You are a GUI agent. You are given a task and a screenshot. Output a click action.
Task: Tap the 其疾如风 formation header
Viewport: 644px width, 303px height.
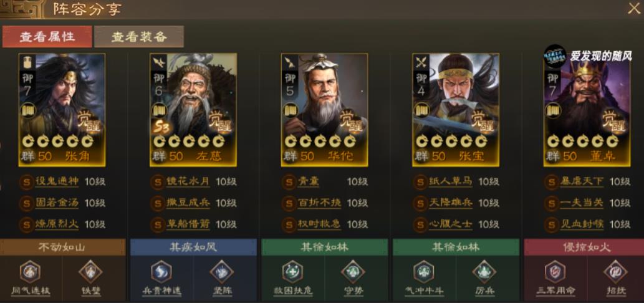tap(193, 247)
